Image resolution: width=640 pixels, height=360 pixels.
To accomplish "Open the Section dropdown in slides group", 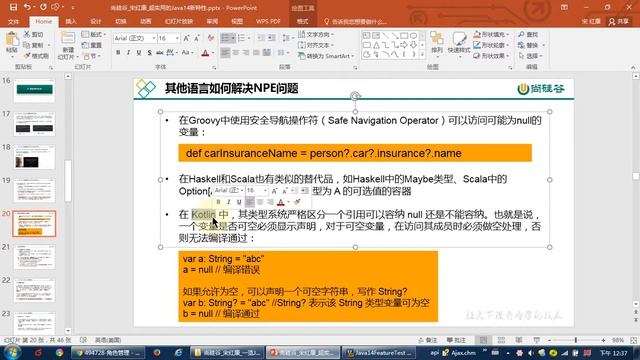I will [x=91, y=56].
